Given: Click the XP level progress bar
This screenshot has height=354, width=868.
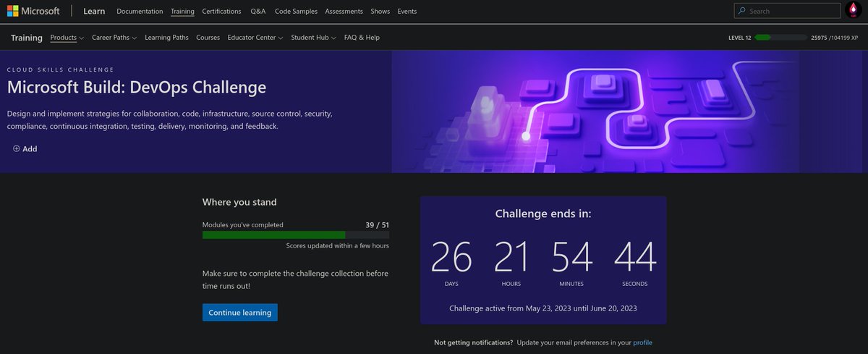Looking at the screenshot, I should tap(780, 38).
